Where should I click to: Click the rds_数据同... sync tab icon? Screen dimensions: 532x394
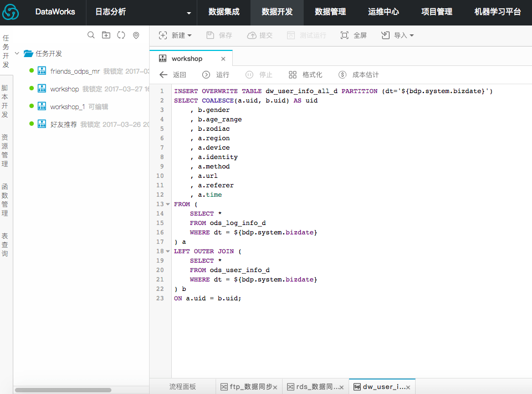click(x=291, y=387)
